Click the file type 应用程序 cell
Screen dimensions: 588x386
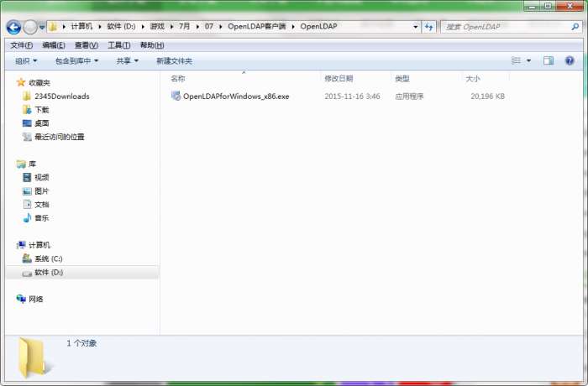tap(409, 96)
